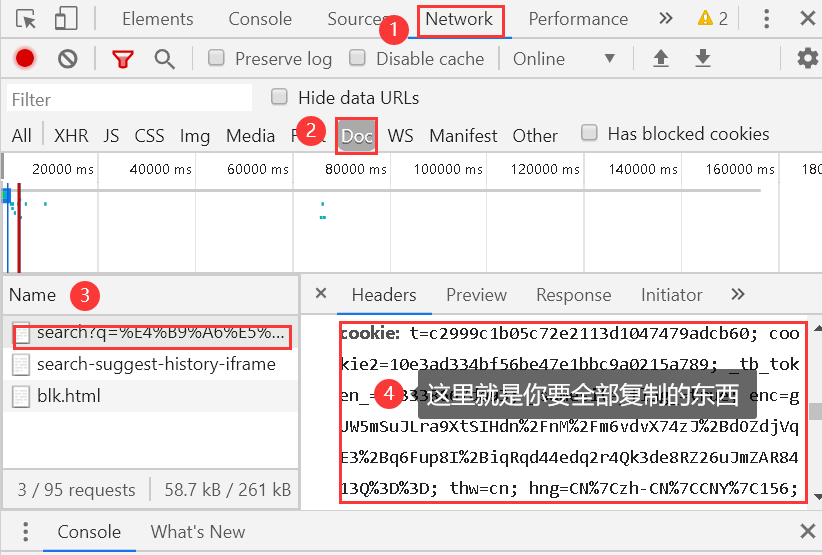Select the Initiator detail tab
Screen dimensions: 822x555
click(x=672, y=295)
